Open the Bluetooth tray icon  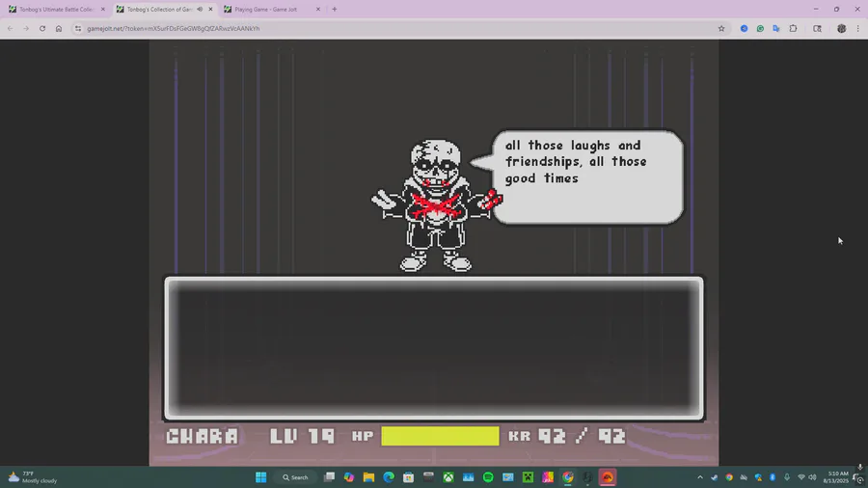[x=773, y=477]
